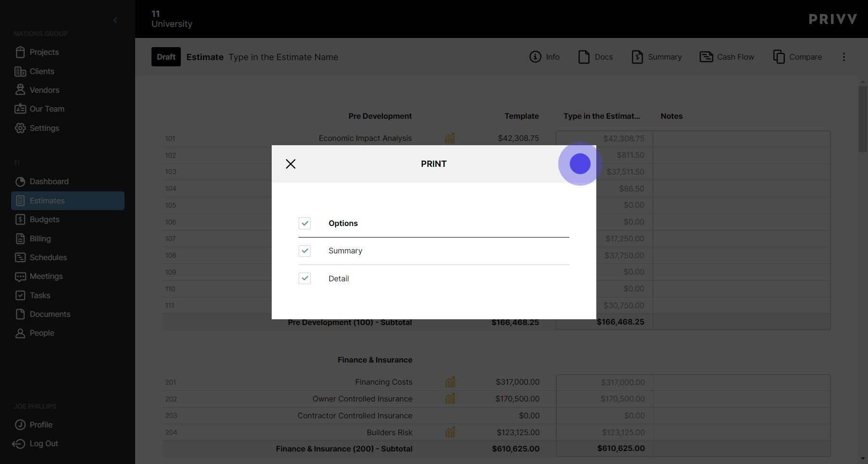Open the Our Team page icon
The width and height of the screenshot is (868, 464).
(20, 109)
